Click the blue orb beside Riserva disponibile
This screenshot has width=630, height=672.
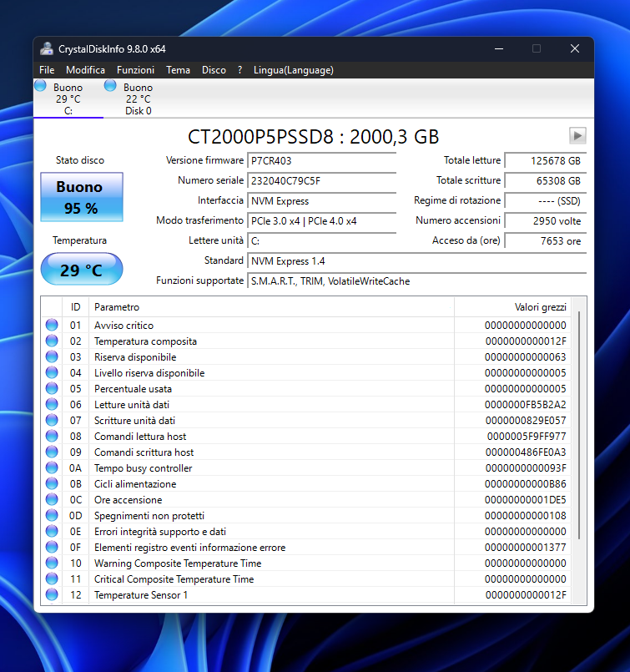pos(52,356)
